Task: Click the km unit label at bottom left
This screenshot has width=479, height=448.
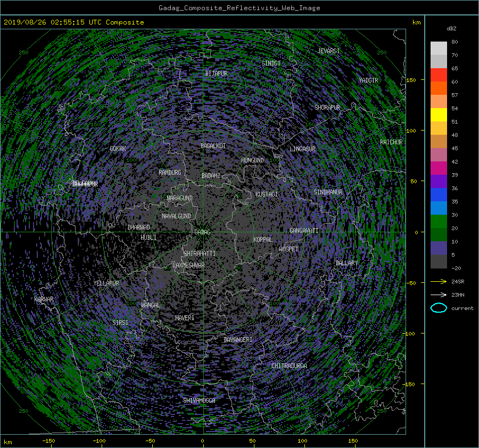Action: (7, 442)
